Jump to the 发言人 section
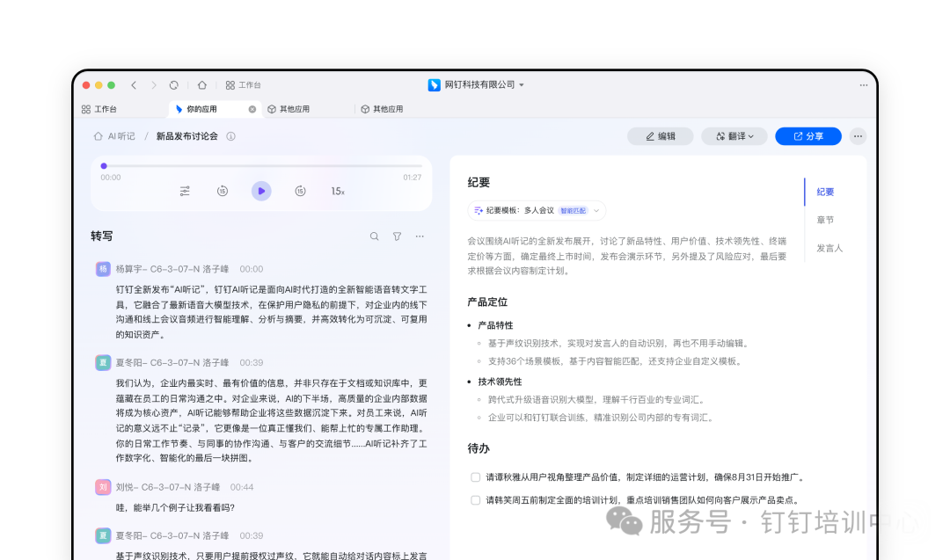The width and height of the screenshot is (950, 560). click(829, 248)
